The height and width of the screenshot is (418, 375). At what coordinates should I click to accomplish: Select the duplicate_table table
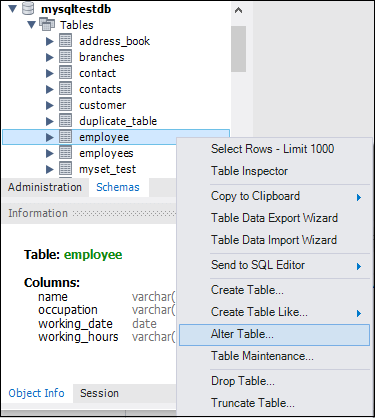[118, 121]
